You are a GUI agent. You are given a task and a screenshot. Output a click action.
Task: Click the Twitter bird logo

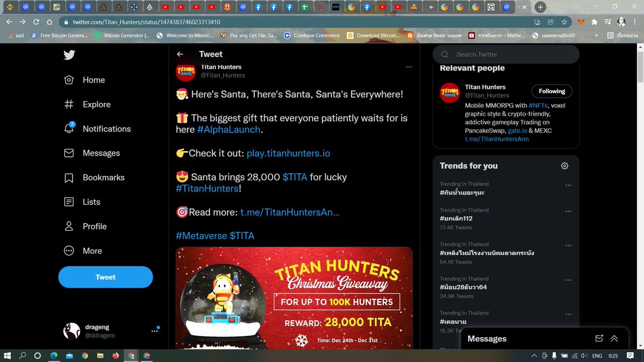point(69,55)
